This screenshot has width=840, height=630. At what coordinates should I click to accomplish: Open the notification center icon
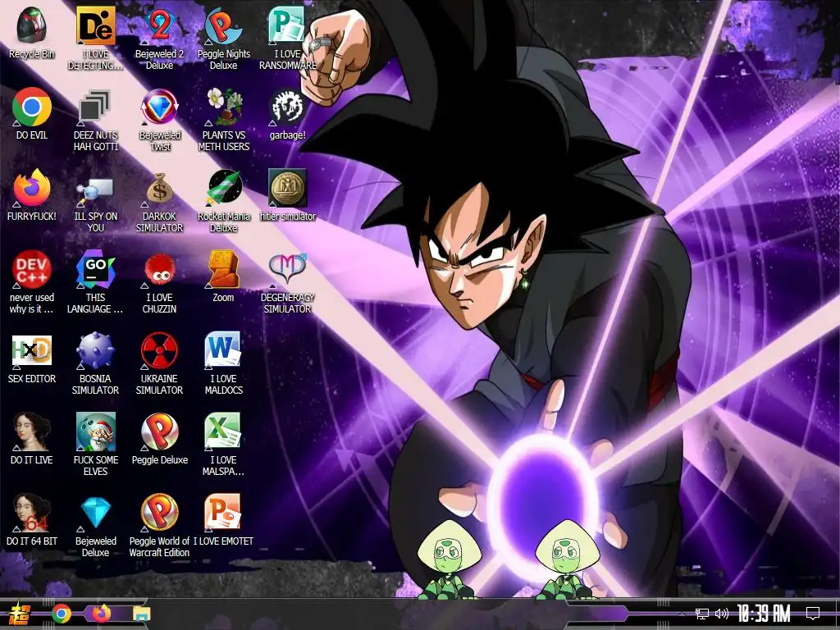813,614
